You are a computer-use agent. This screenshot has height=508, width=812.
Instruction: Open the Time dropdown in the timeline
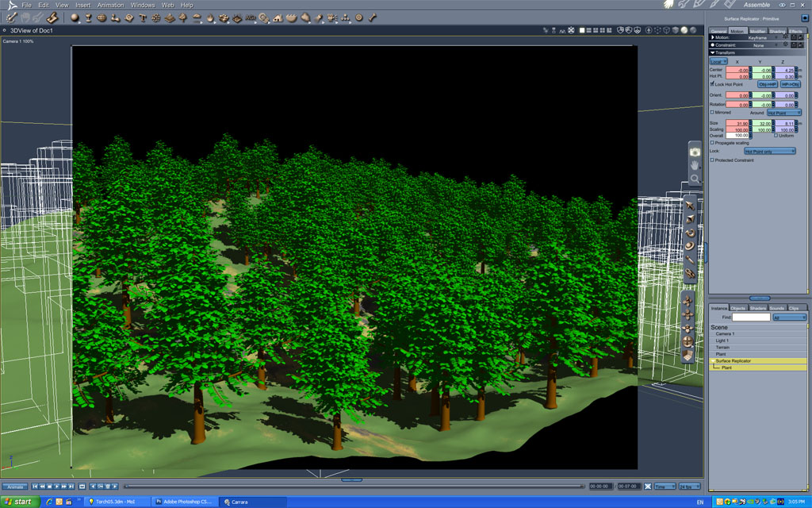click(x=665, y=487)
